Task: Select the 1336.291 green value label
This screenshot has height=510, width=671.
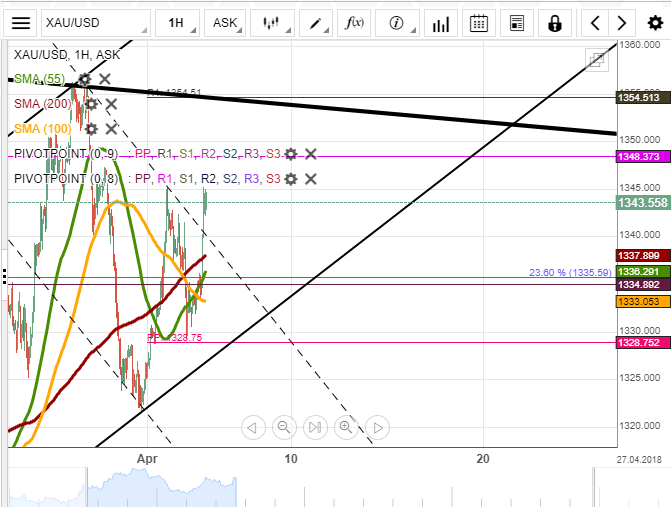Action: pyautogui.click(x=643, y=272)
